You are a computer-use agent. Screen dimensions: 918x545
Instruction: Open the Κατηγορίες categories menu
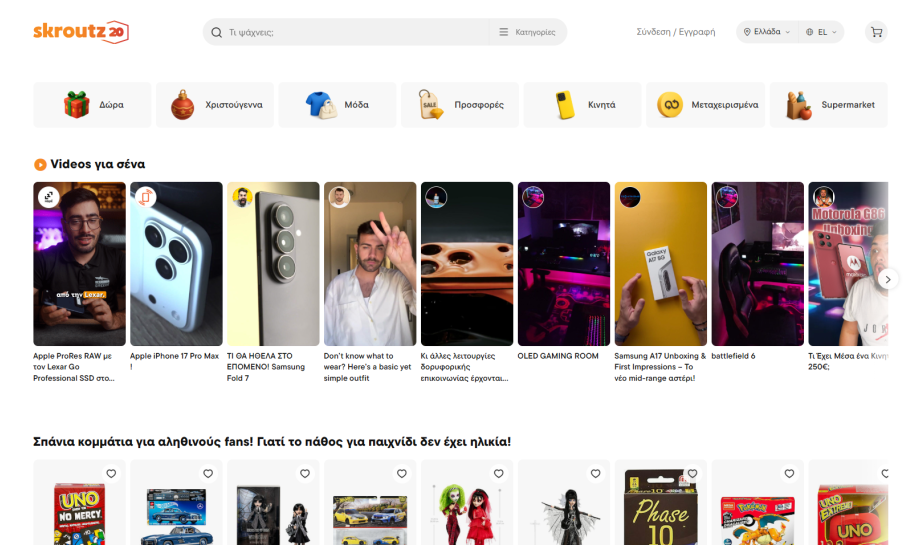[x=527, y=32]
